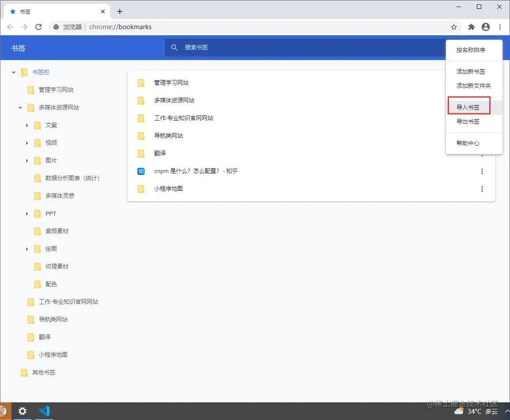This screenshot has height=420, width=510.
Task: Reload the bookmarks page
Action: pyautogui.click(x=38, y=27)
